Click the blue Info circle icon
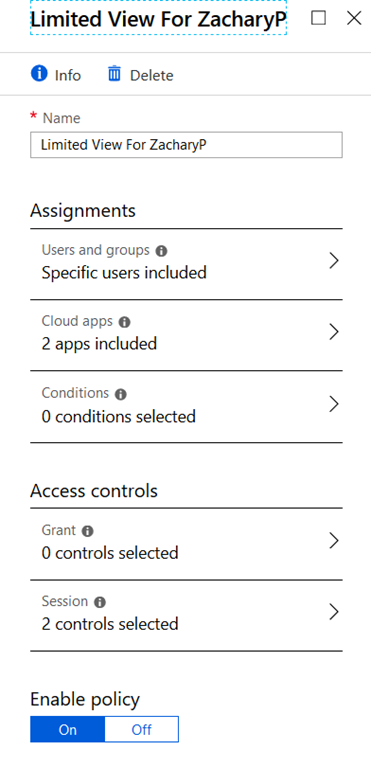Screen dimensions: 371x768 [x=39, y=74]
